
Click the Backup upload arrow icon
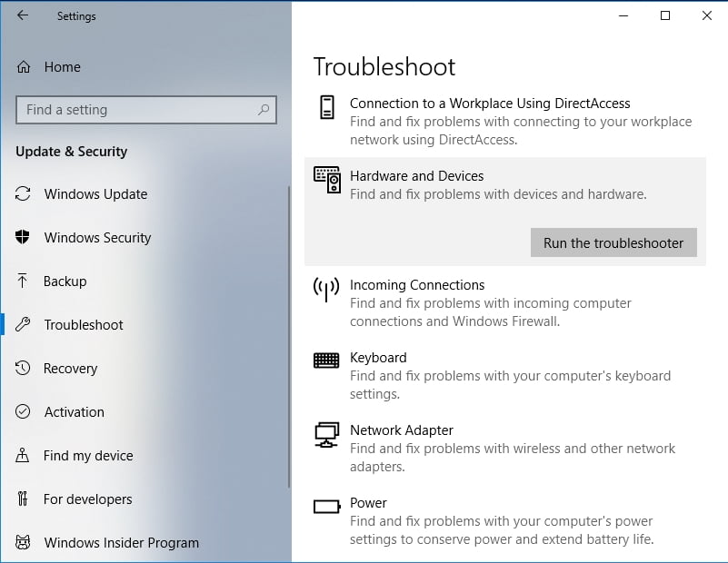pos(24,281)
